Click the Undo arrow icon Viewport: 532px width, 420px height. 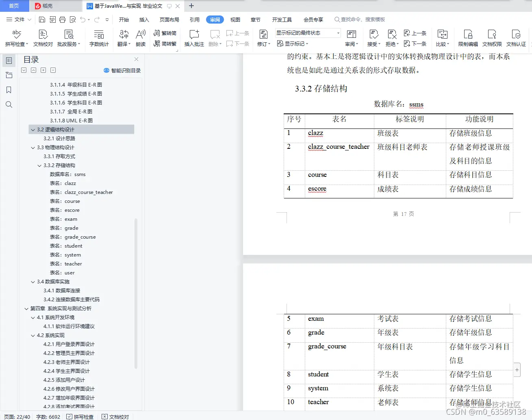click(x=83, y=20)
